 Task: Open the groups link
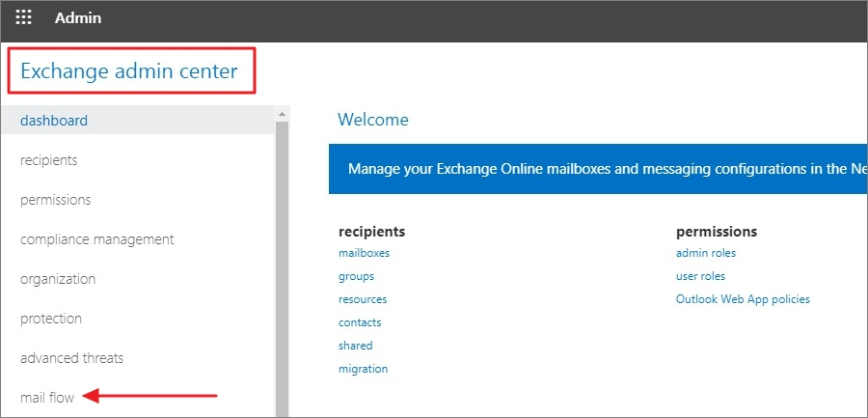356,276
